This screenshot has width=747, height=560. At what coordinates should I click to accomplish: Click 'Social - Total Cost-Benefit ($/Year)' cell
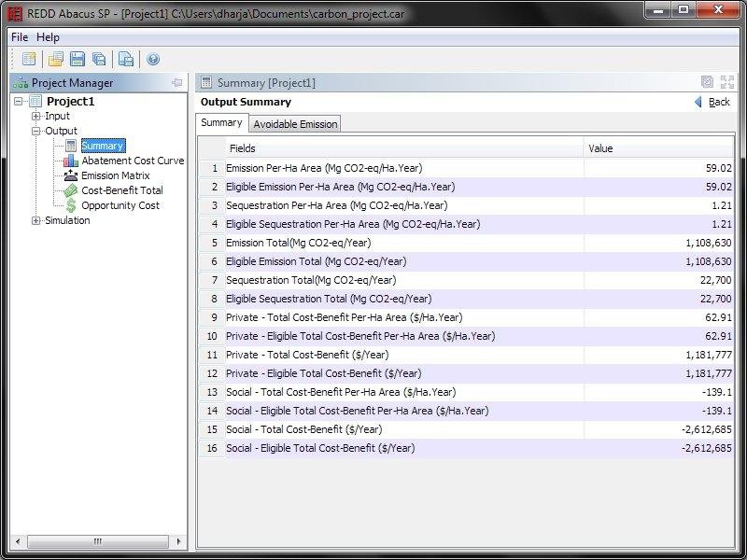click(x=404, y=429)
